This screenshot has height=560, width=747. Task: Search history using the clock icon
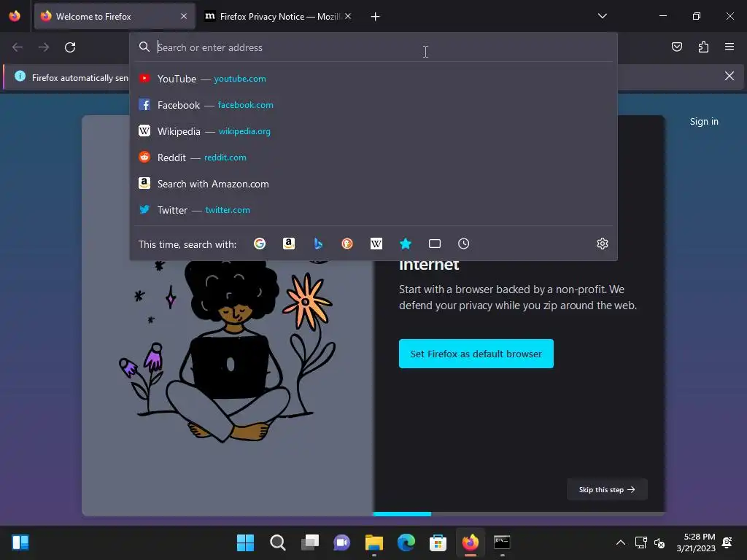pos(463,244)
